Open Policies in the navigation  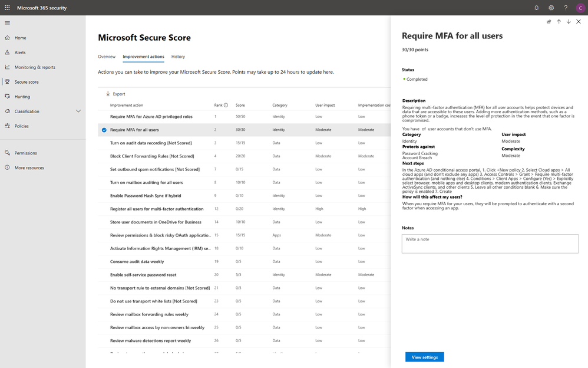(x=21, y=126)
